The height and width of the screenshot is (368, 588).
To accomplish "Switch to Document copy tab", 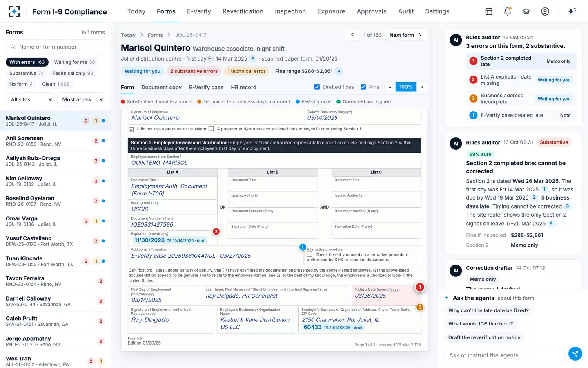I will pyautogui.click(x=161, y=87).
